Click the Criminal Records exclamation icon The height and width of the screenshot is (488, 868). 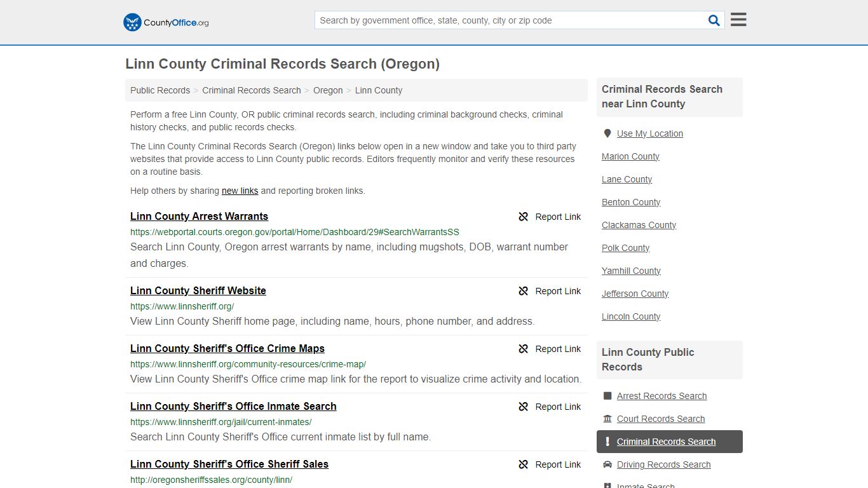pyautogui.click(x=607, y=442)
